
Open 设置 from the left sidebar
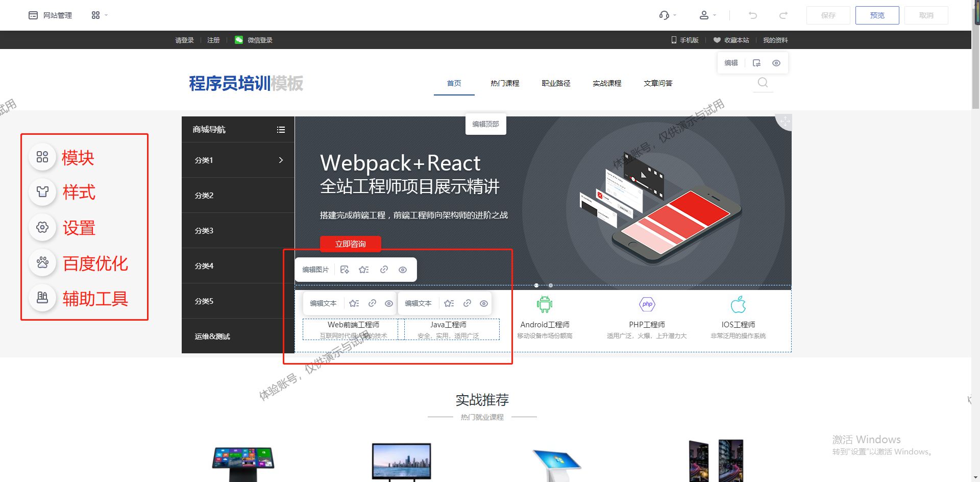tap(42, 228)
